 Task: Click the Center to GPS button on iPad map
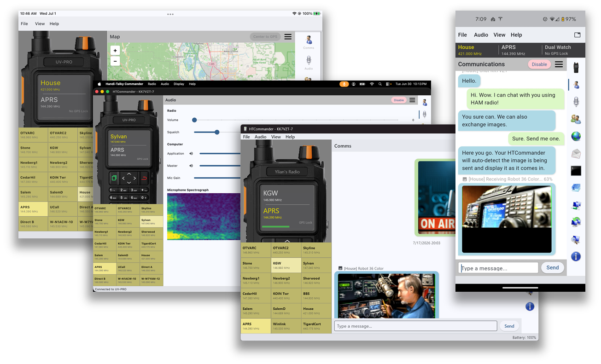[265, 37]
